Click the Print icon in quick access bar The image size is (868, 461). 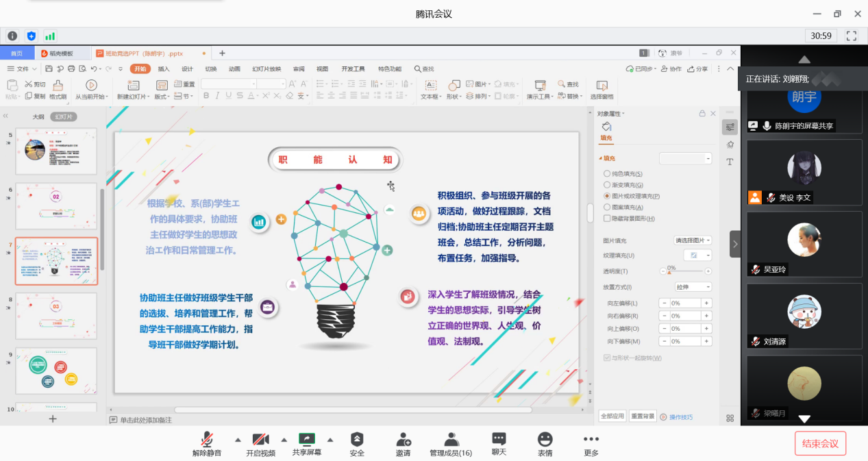(x=71, y=68)
